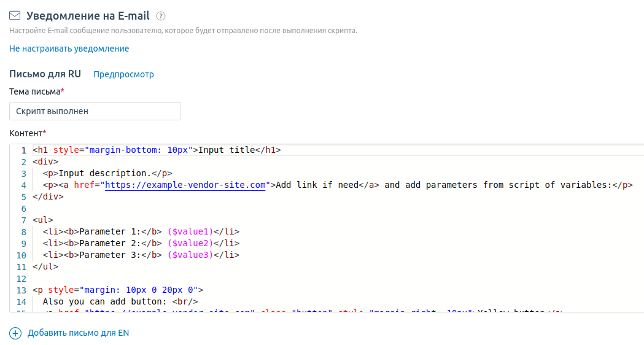
Task: Click the envelope icon beside the heading
Action: pos(15,16)
